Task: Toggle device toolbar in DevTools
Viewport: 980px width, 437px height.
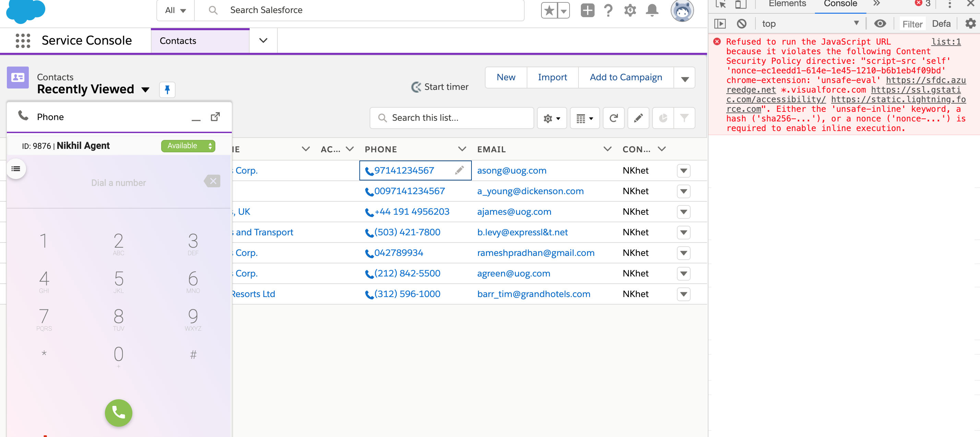Action: click(x=740, y=4)
